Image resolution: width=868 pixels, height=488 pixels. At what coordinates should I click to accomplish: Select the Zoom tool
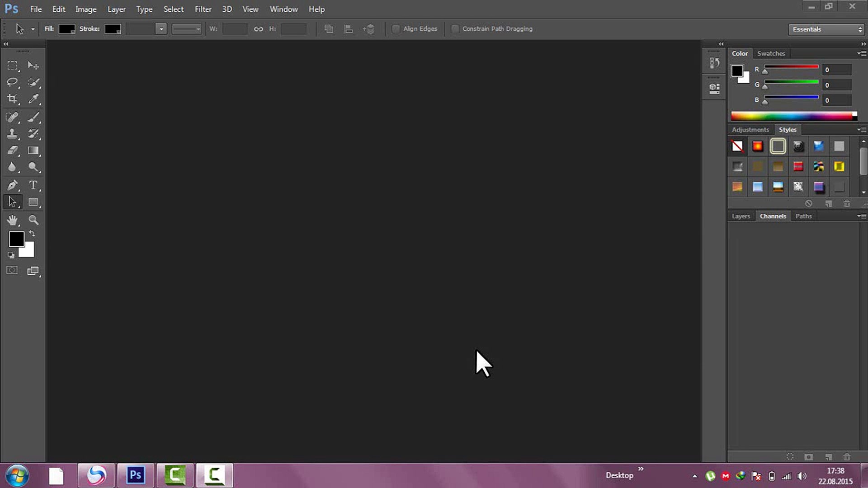[x=33, y=220]
